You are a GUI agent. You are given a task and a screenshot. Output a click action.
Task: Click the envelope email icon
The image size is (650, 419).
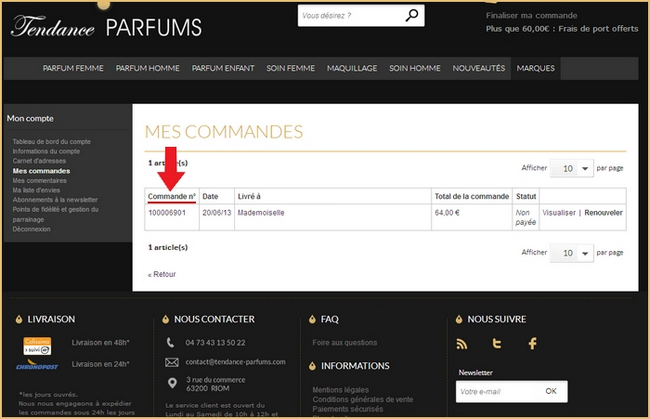[172, 362]
